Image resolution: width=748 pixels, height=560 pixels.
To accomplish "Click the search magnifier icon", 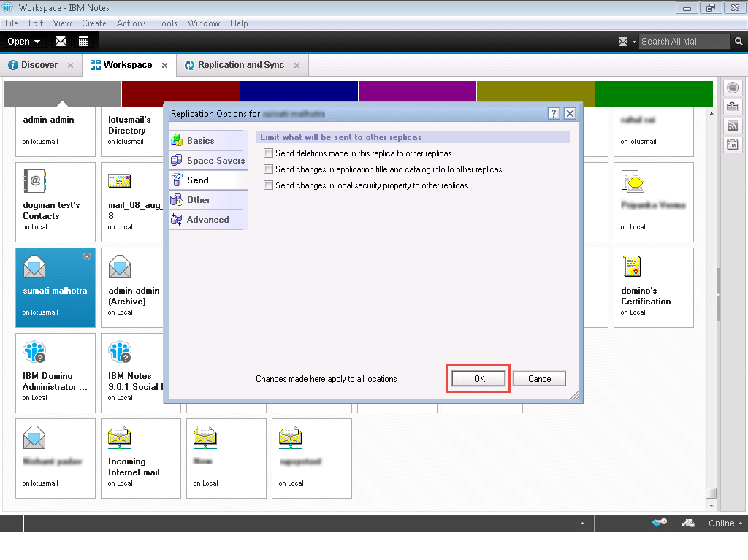I will tap(739, 42).
